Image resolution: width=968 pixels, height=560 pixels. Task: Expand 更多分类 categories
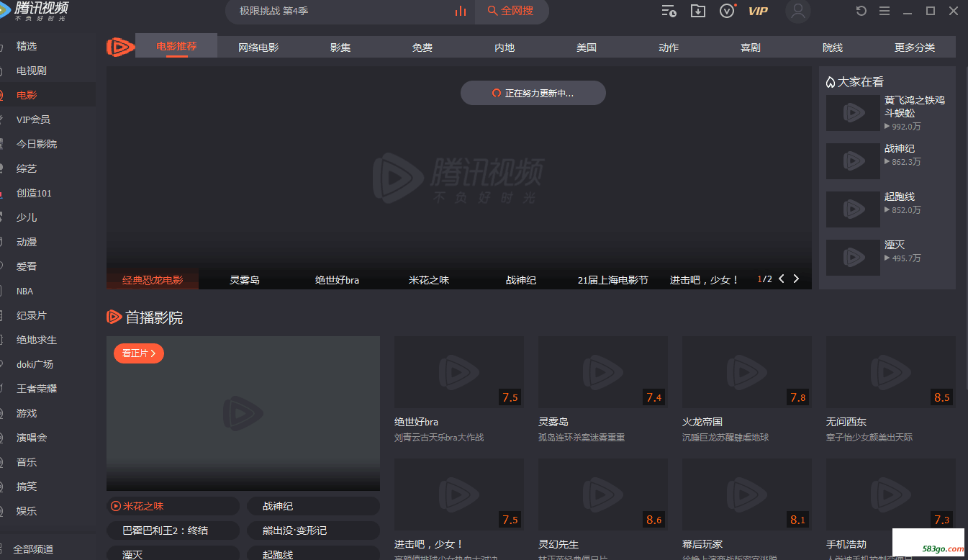pos(915,48)
